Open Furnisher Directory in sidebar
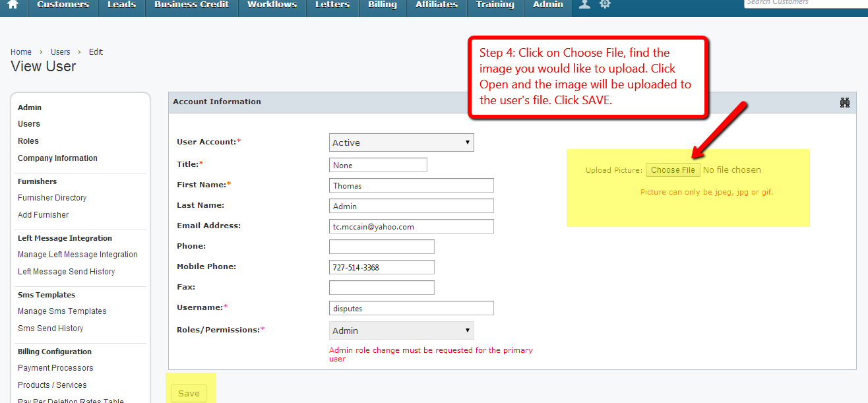 click(52, 198)
